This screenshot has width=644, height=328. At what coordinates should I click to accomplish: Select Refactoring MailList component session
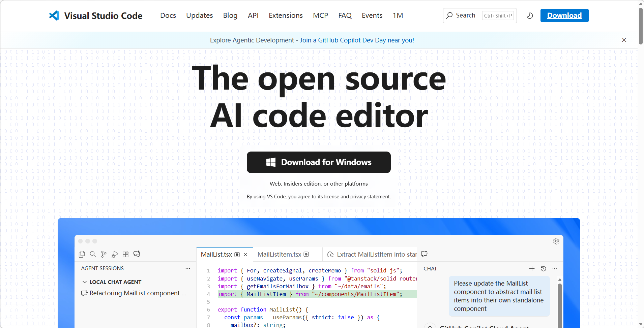click(134, 293)
